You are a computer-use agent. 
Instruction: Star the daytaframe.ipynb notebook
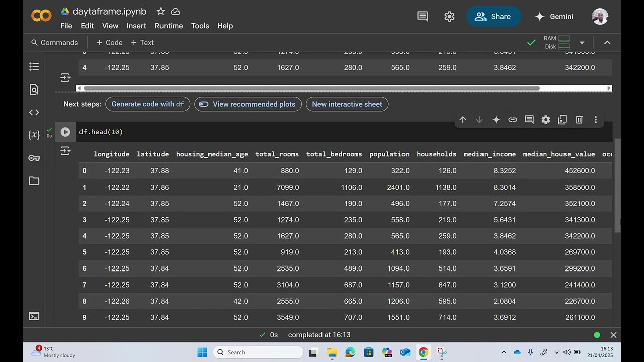click(160, 11)
